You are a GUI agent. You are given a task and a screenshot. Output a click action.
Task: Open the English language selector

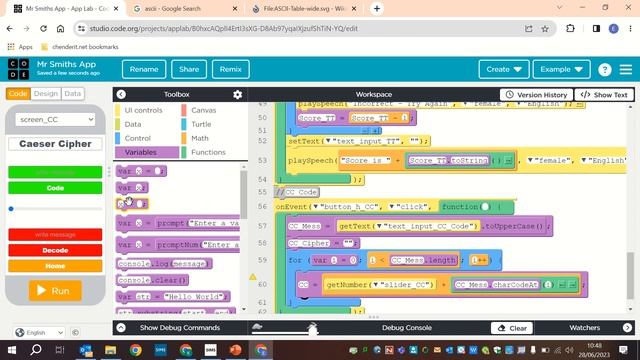point(40,332)
